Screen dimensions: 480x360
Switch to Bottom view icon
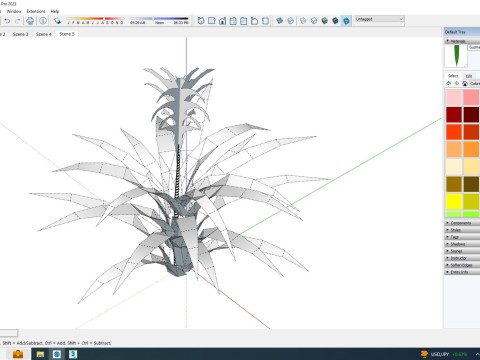[265, 21]
